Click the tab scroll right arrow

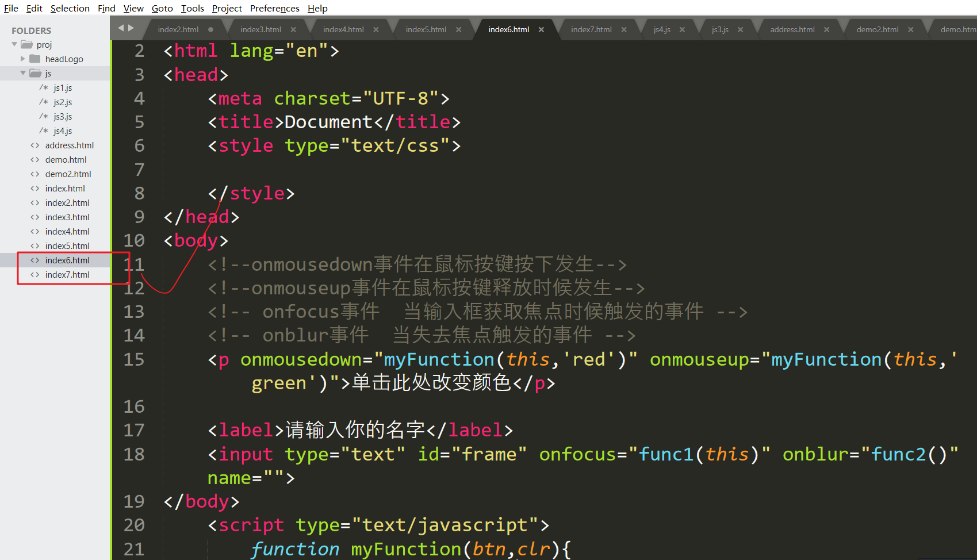(x=131, y=28)
